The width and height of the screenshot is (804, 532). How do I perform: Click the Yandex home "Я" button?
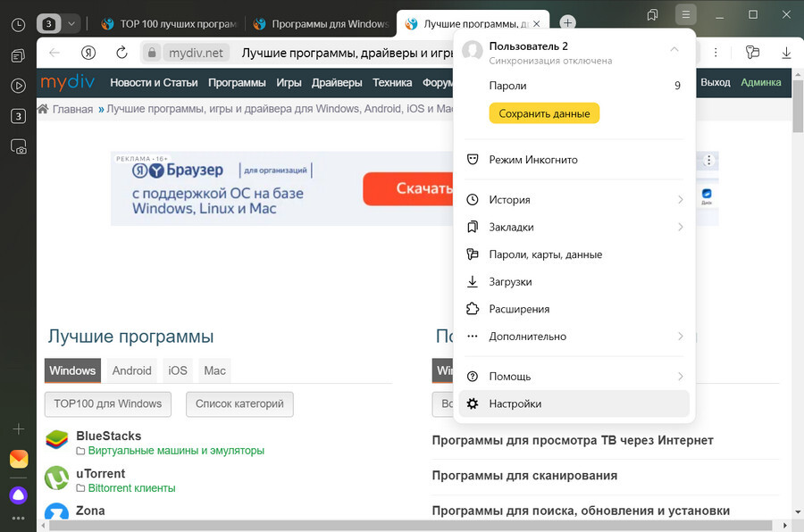tap(88, 53)
